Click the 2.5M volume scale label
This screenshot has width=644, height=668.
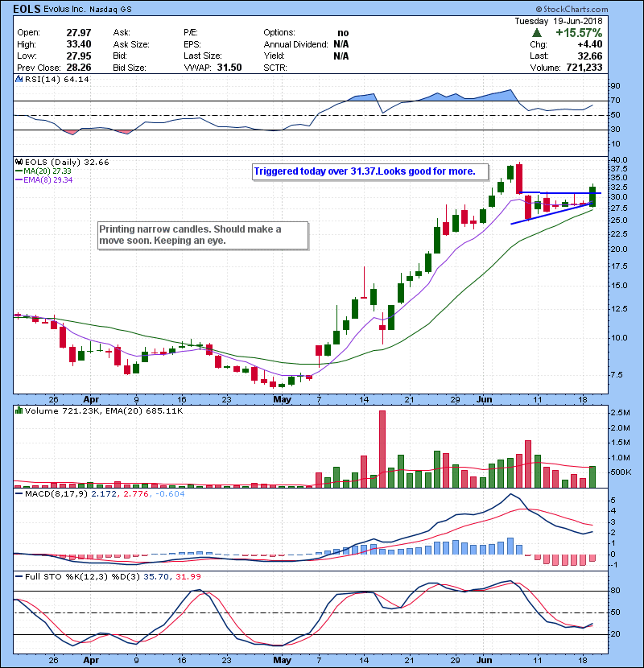pyautogui.click(x=620, y=413)
